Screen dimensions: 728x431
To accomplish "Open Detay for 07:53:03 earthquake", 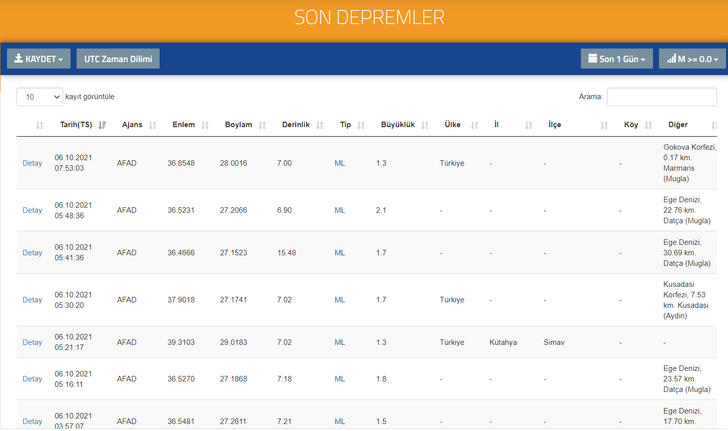I will (32, 163).
